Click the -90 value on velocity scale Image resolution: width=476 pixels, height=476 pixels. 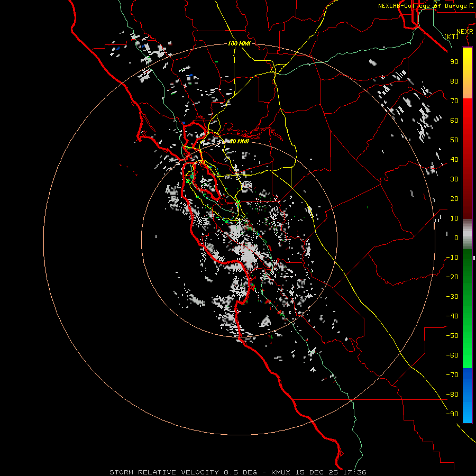[452, 414]
